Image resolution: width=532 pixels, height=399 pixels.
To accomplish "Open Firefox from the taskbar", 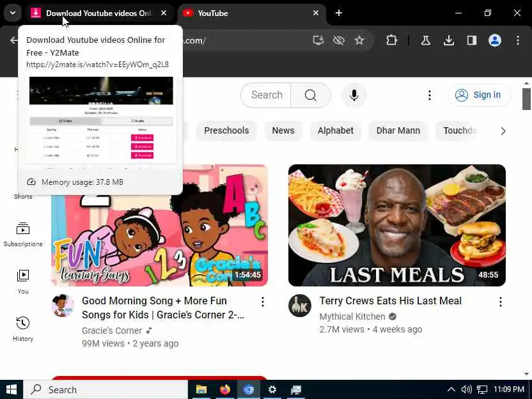I will (x=224, y=389).
